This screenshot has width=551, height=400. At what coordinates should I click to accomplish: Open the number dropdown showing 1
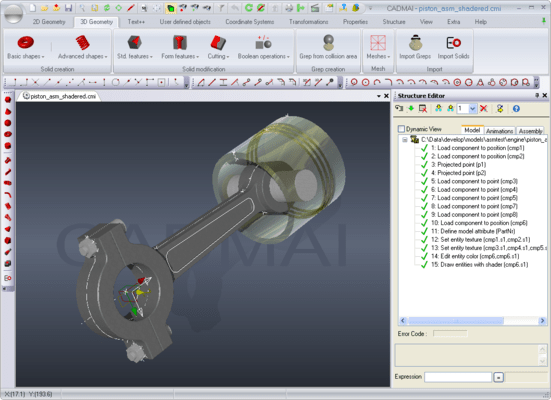point(472,109)
